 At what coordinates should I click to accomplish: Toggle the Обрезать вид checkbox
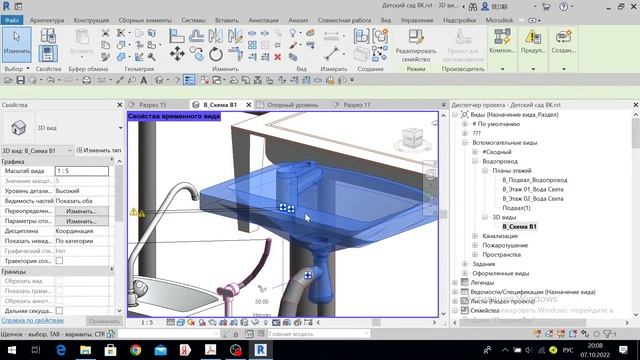(x=59, y=281)
